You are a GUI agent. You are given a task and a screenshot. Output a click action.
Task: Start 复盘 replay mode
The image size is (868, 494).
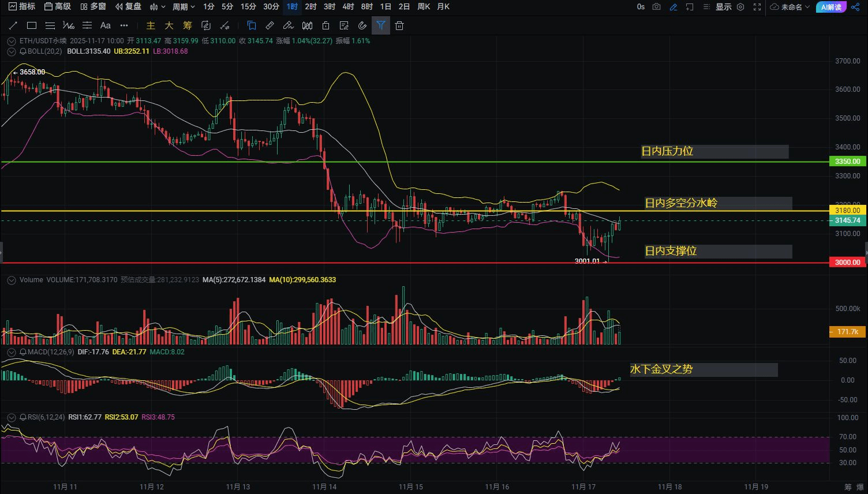(128, 7)
